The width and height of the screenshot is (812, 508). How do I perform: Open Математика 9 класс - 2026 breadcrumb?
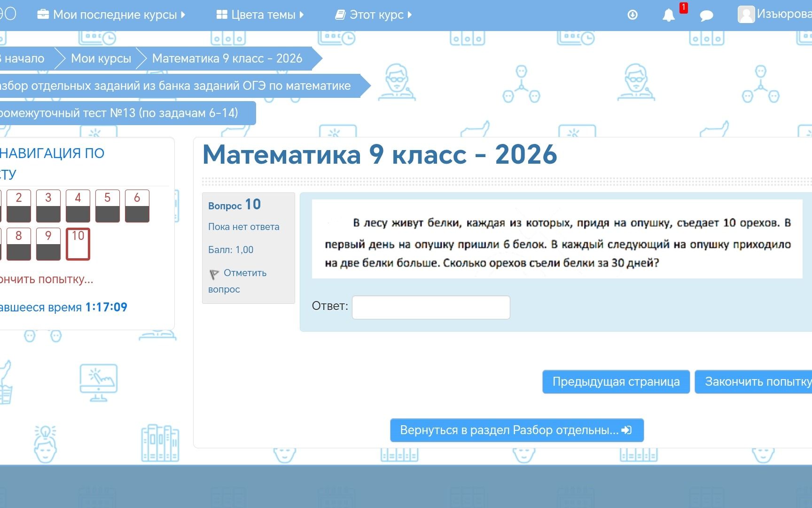point(227,58)
